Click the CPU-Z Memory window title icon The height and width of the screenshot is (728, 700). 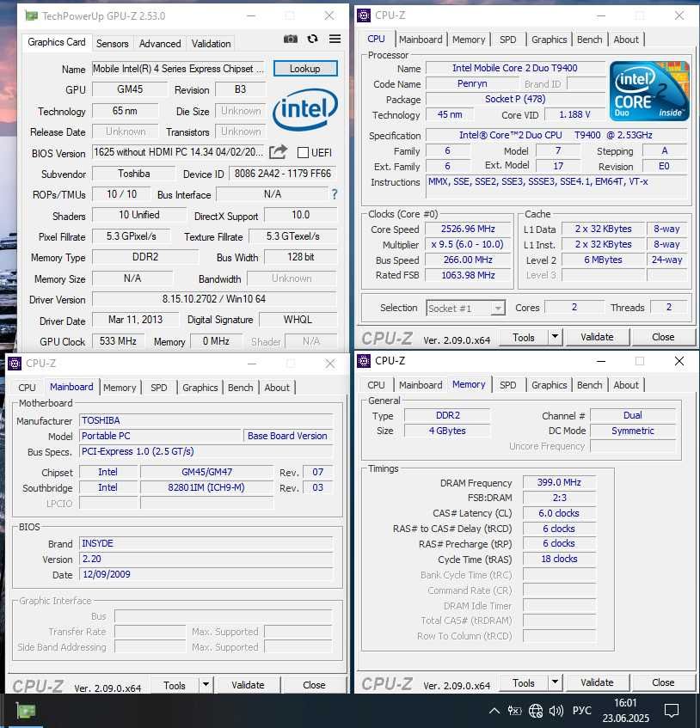364,361
